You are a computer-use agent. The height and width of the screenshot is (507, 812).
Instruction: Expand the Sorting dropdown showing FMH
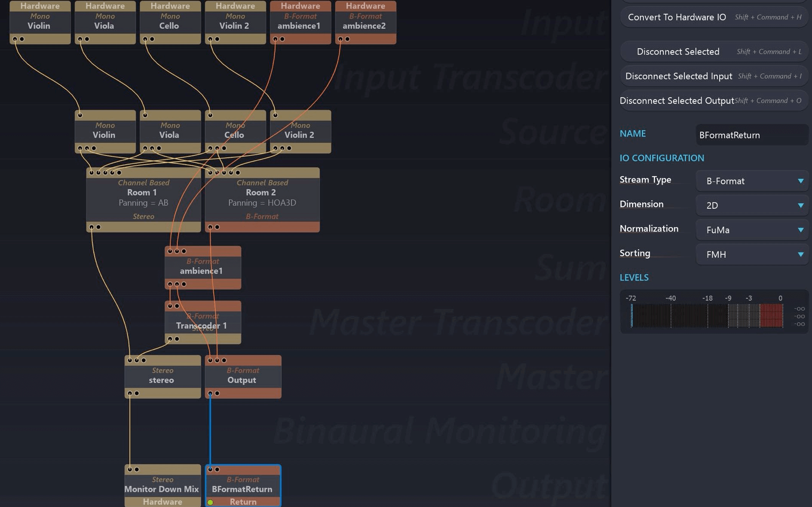[x=752, y=254]
